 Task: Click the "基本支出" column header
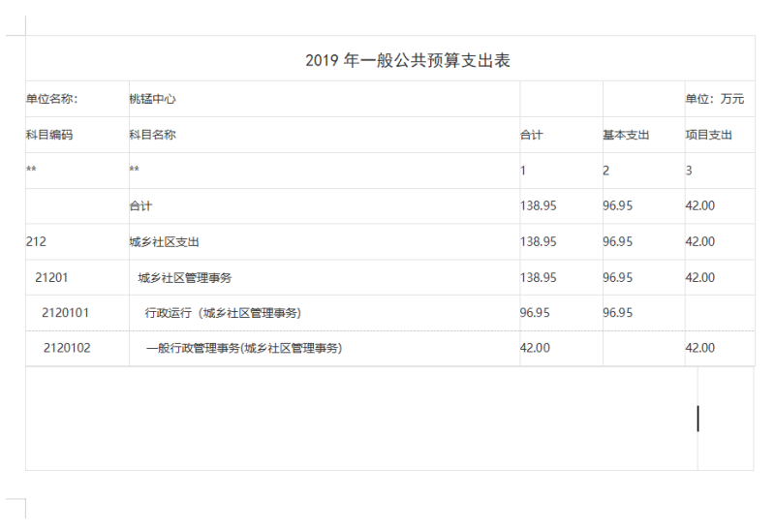click(x=626, y=135)
